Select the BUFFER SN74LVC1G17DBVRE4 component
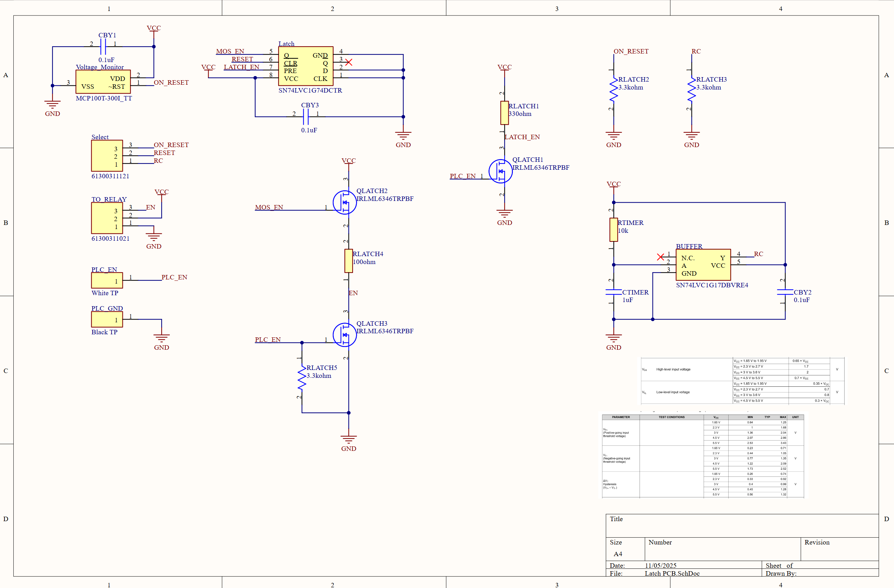This screenshot has height=588, width=894. 703,265
